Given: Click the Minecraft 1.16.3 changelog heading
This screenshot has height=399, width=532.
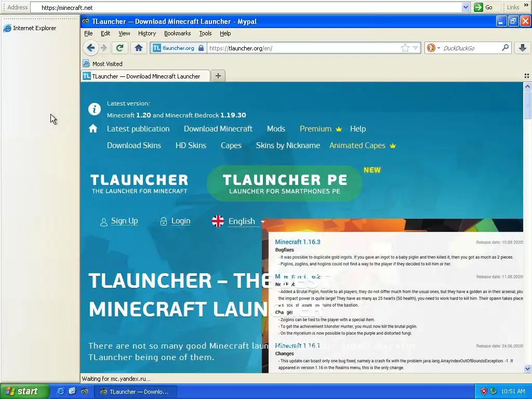Looking at the screenshot, I should click(x=298, y=242).
